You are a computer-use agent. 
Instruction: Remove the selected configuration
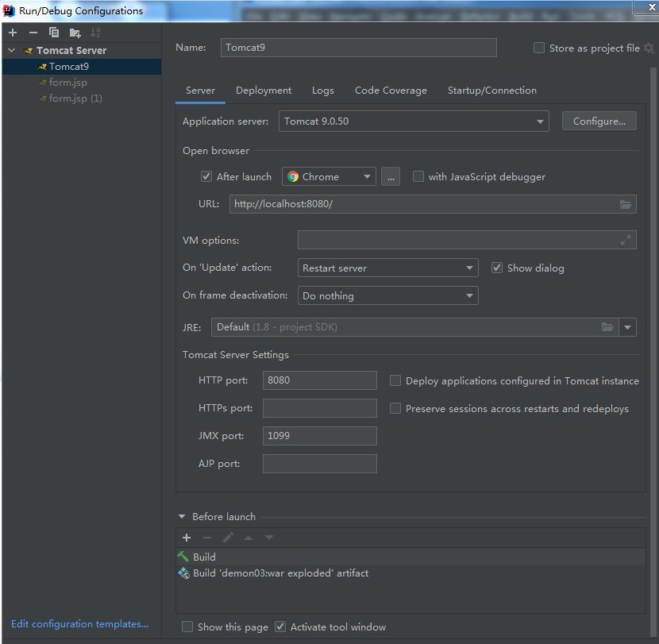(x=33, y=33)
